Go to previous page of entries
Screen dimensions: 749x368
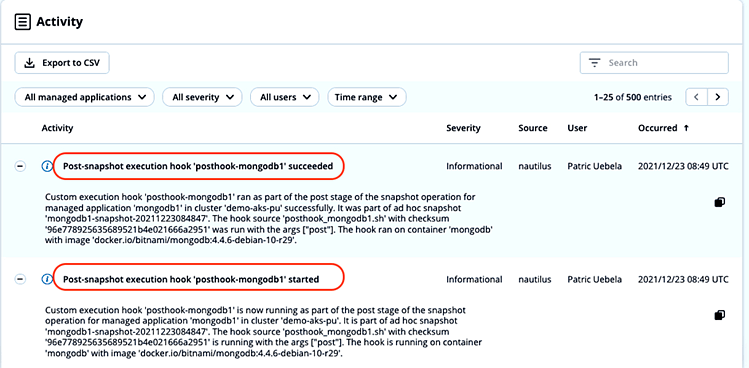pyautogui.click(x=696, y=97)
